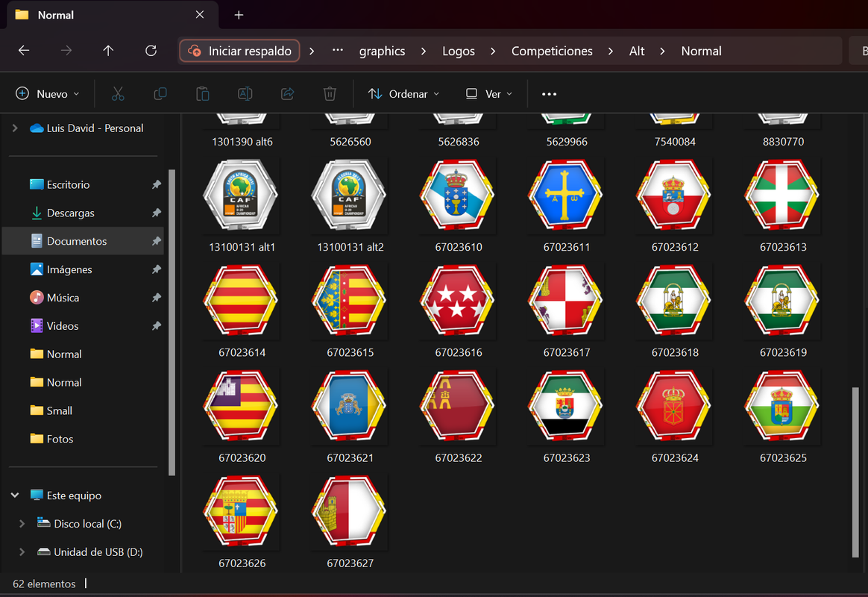Show hidden breadcrumb path ellipsis
This screenshot has height=597, width=868.
[337, 51]
